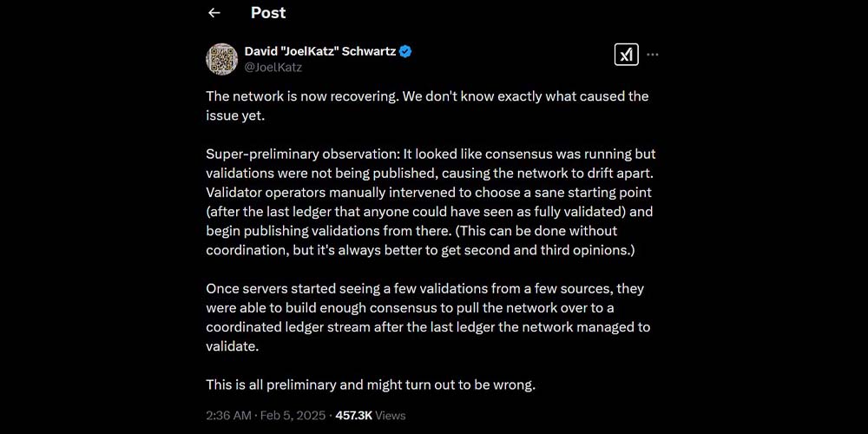Viewport: 868px width, 434px height.
Task: Click "The network is now recovering" sentence
Action: (302, 96)
